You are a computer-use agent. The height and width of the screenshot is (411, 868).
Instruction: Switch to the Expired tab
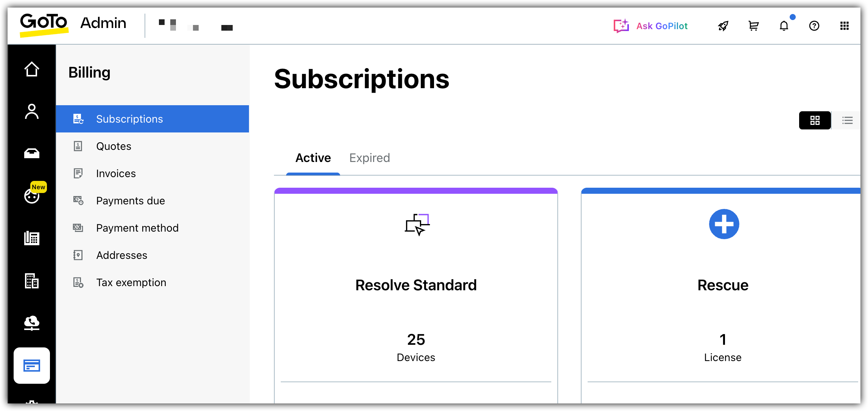pyautogui.click(x=369, y=158)
